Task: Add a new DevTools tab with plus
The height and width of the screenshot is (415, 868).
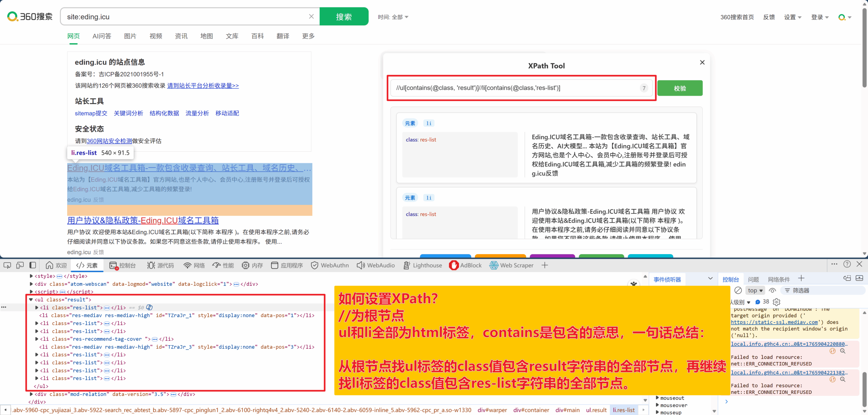Action: pyautogui.click(x=545, y=265)
